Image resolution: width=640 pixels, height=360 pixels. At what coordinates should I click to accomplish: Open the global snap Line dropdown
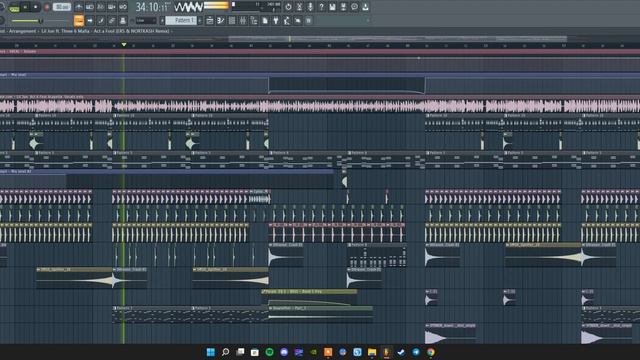146,20
